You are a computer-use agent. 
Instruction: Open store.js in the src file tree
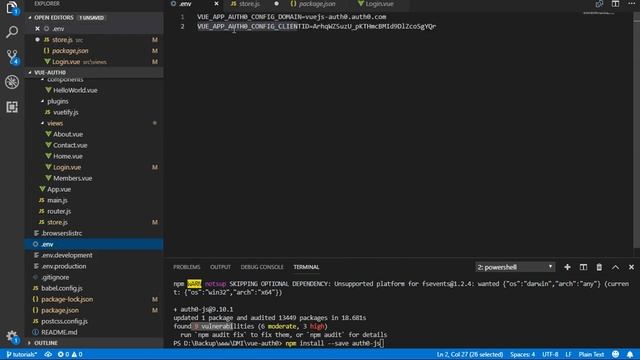(57, 222)
